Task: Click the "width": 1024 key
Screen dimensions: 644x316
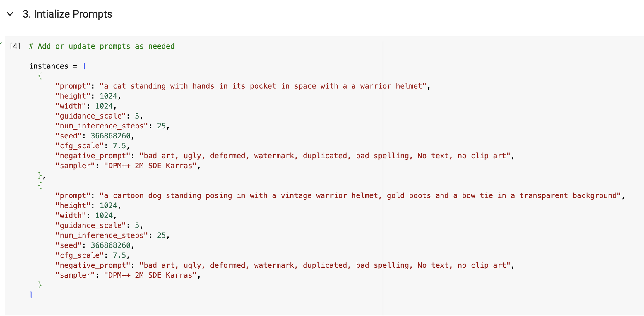Action: click(x=70, y=106)
